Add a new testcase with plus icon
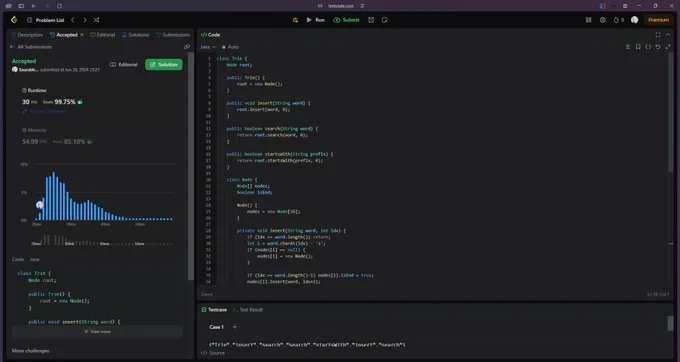This screenshot has width=680, height=362. (x=235, y=327)
